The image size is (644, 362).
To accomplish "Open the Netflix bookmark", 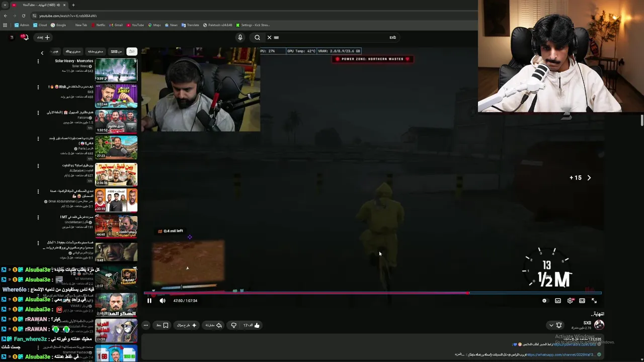I will [98, 25].
